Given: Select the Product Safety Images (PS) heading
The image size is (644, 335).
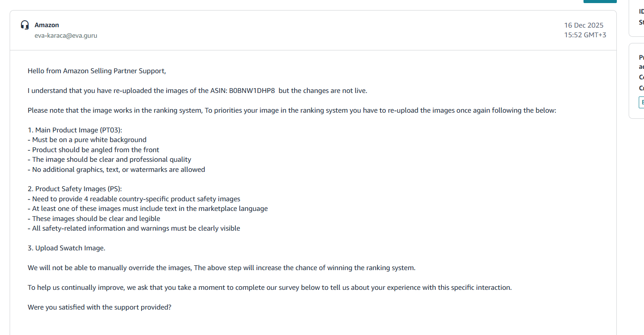Looking at the screenshot, I should pyautogui.click(x=75, y=189).
